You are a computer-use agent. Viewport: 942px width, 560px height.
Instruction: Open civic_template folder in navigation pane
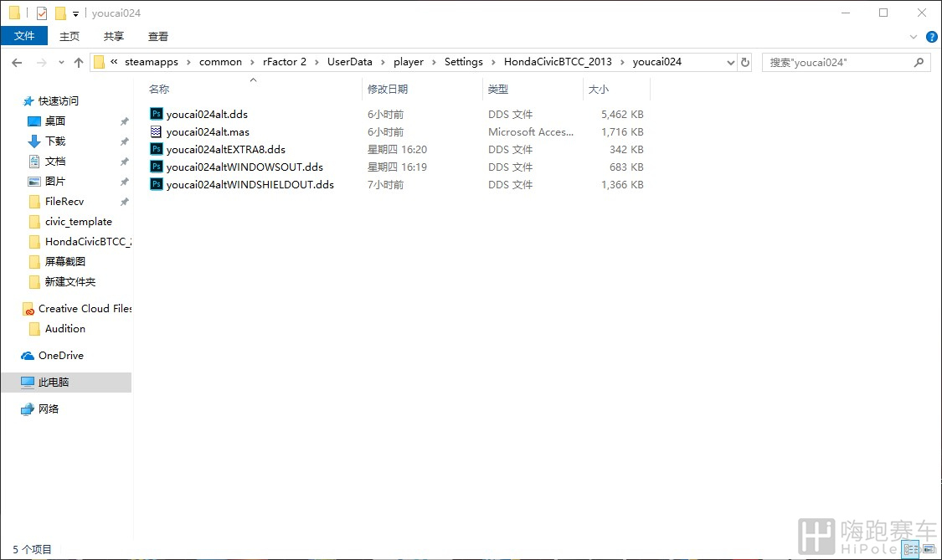tap(78, 222)
